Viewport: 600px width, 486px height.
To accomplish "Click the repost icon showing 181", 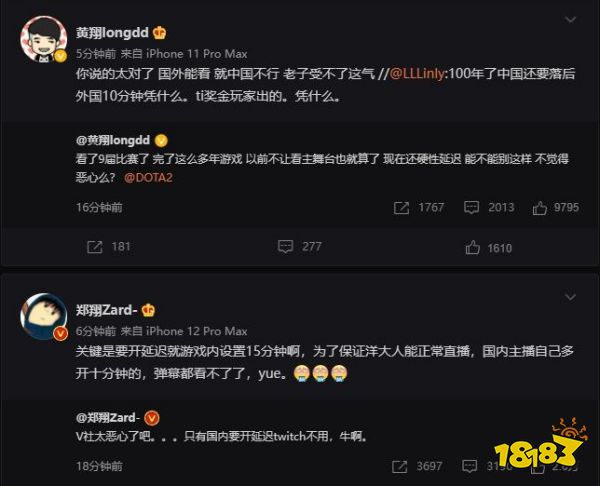I will pos(95,247).
